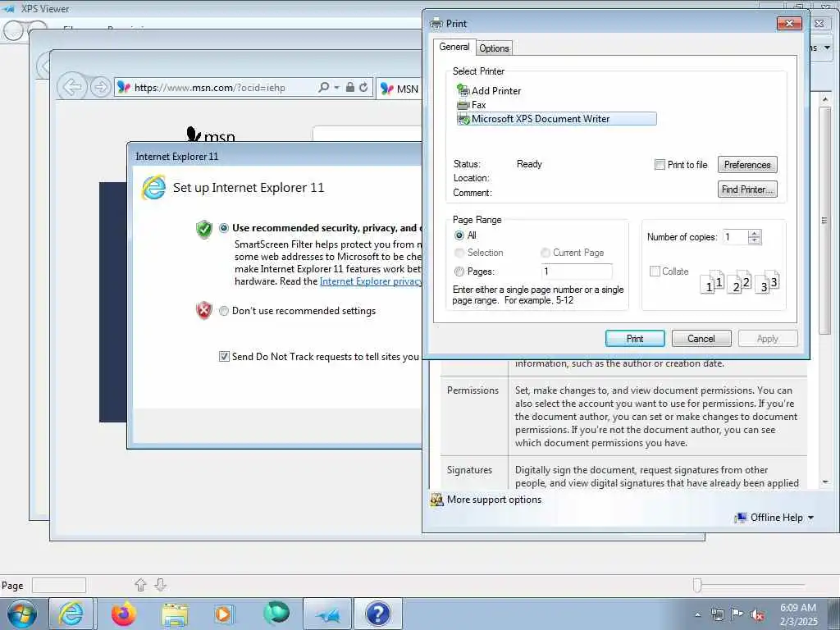Adjust the XPS Viewer zoom slider
The image size is (840, 630).
pos(697,585)
